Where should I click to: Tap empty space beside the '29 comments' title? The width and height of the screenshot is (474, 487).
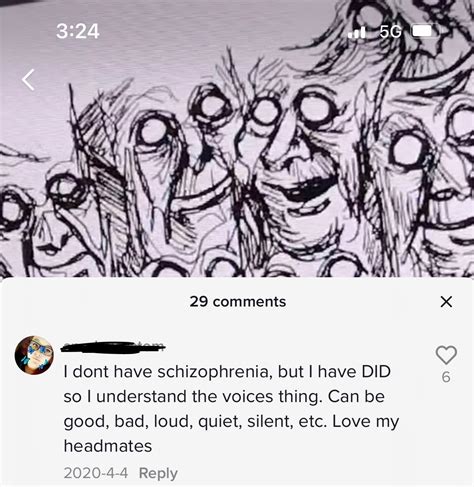pos(360,302)
